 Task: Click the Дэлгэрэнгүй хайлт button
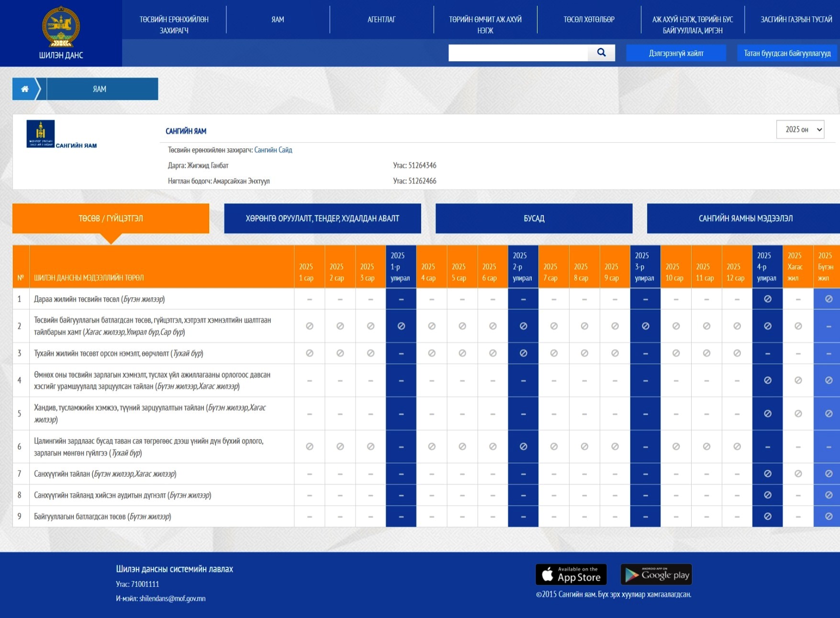pos(676,53)
